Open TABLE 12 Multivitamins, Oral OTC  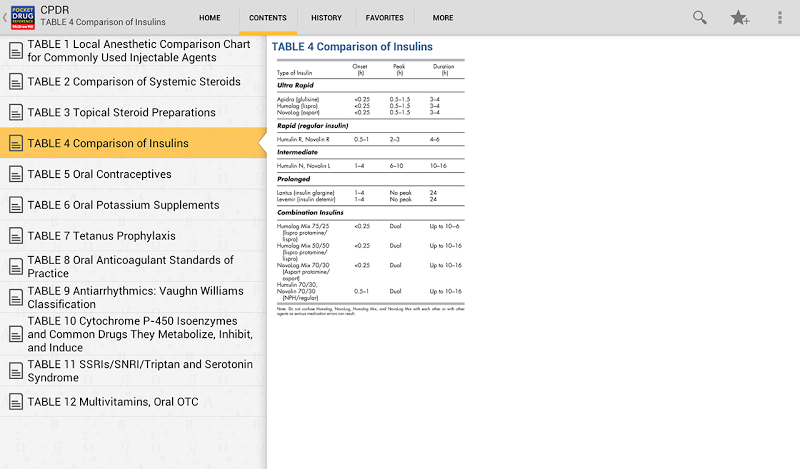coord(133,402)
